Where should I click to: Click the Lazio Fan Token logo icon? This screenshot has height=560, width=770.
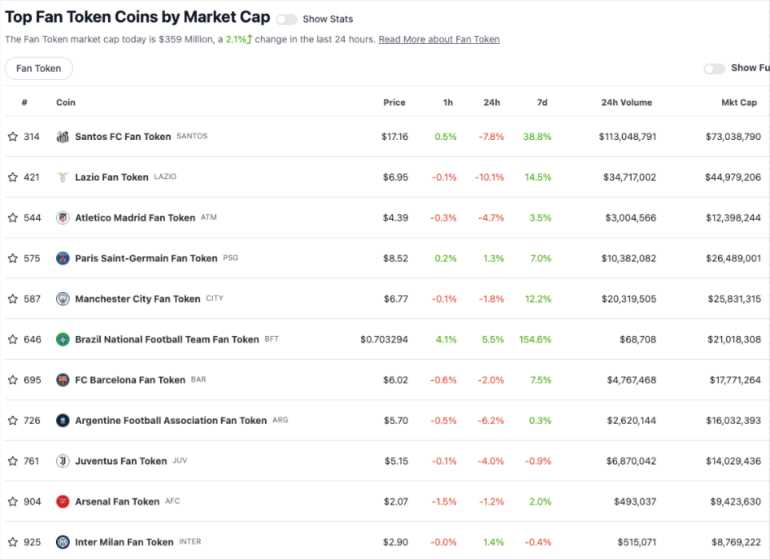(x=63, y=177)
